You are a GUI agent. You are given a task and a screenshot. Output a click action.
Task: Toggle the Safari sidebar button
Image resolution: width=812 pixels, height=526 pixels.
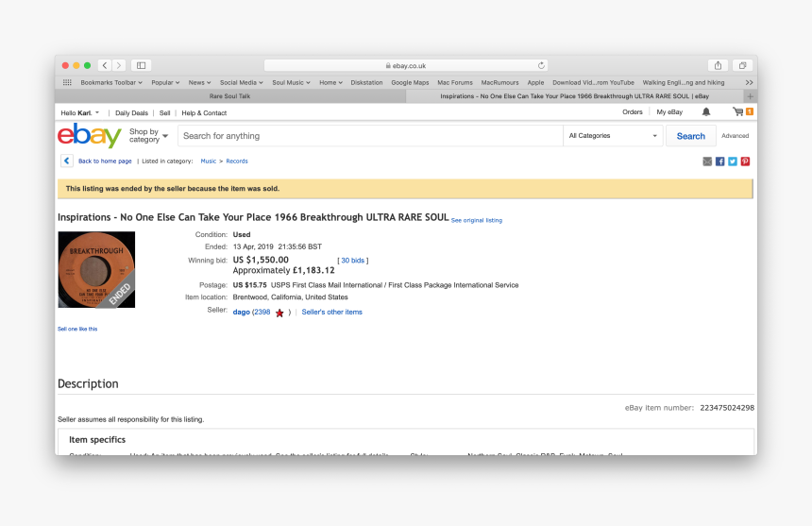click(141, 65)
